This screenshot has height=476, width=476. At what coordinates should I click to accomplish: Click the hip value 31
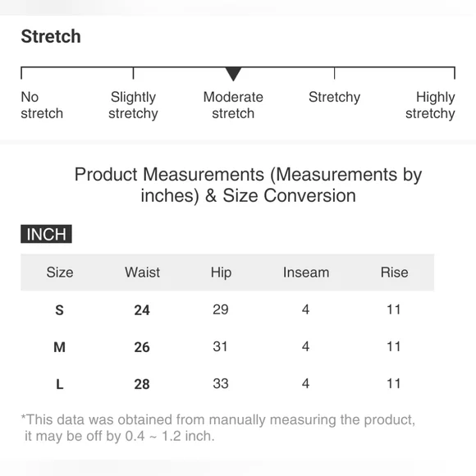220,346
